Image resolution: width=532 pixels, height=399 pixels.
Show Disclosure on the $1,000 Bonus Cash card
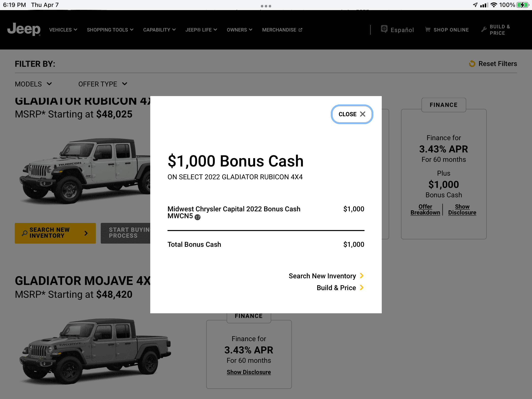click(x=462, y=210)
